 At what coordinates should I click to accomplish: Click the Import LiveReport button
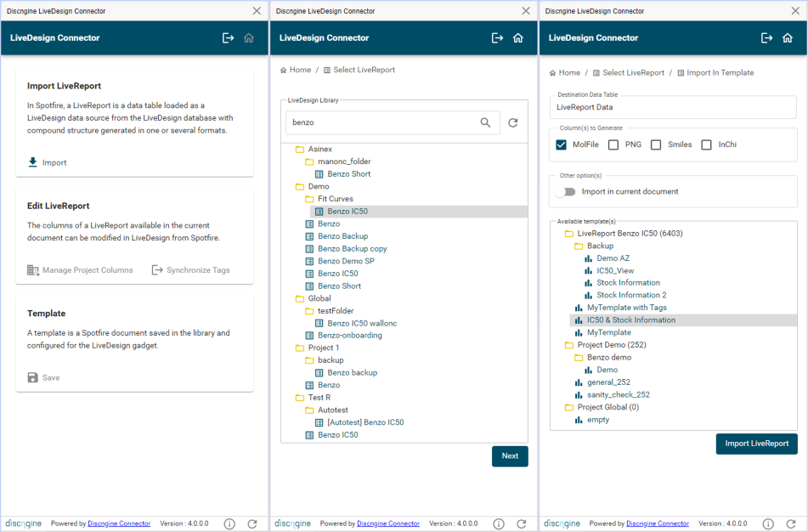(x=756, y=444)
